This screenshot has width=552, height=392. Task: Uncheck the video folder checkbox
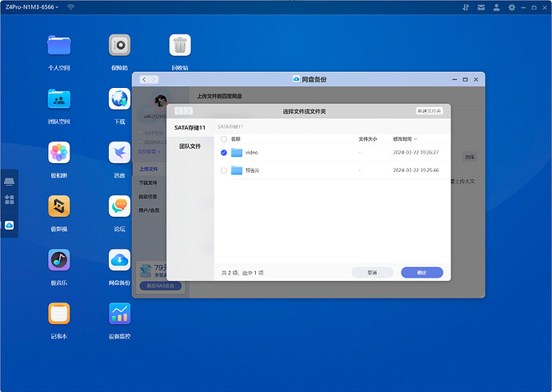click(224, 152)
